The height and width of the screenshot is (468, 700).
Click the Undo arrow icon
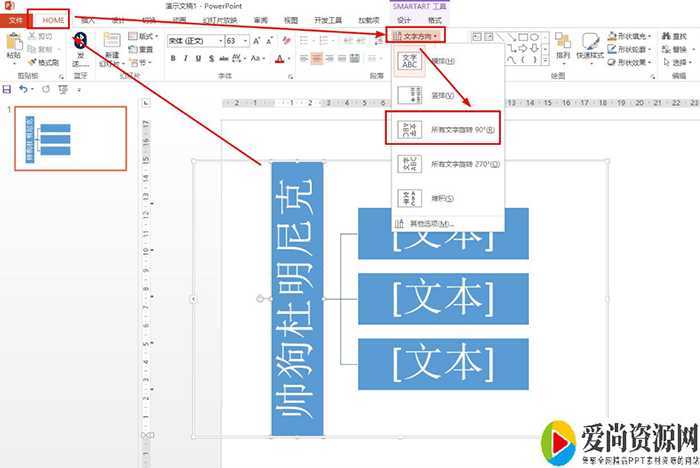23,89
